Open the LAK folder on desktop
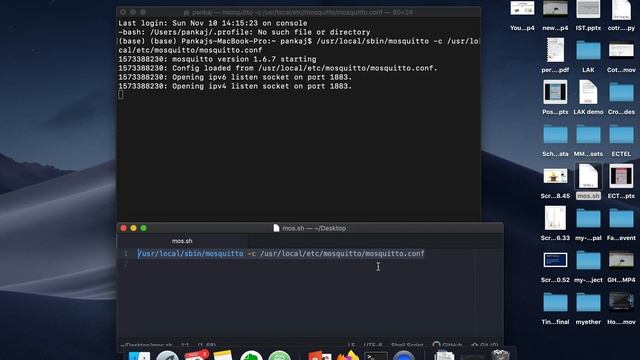640x360 pixels. [588, 51]
